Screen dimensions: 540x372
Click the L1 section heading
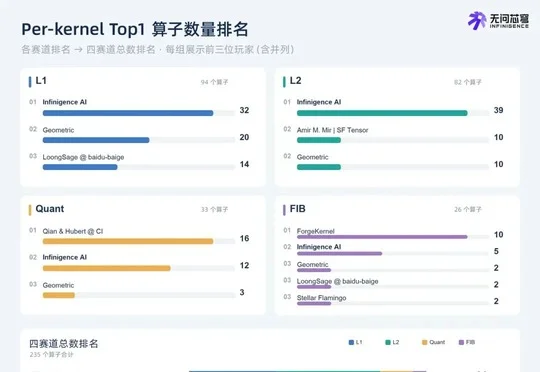41,81
